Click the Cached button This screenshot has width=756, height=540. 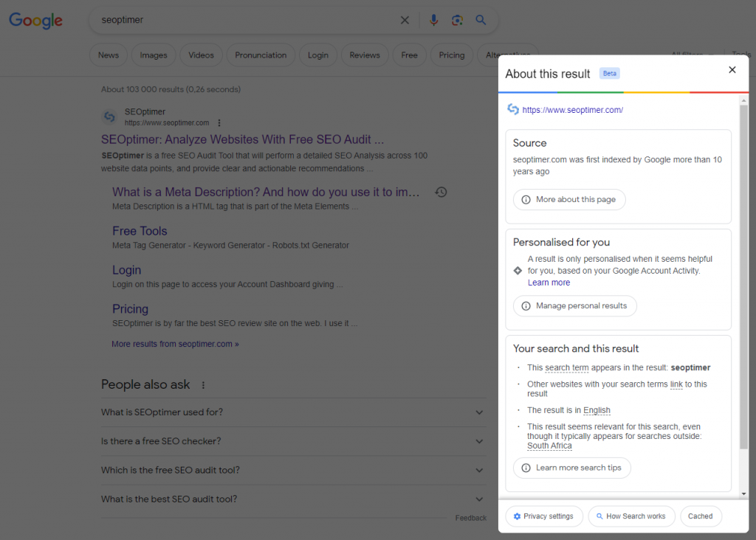[700, 516]
